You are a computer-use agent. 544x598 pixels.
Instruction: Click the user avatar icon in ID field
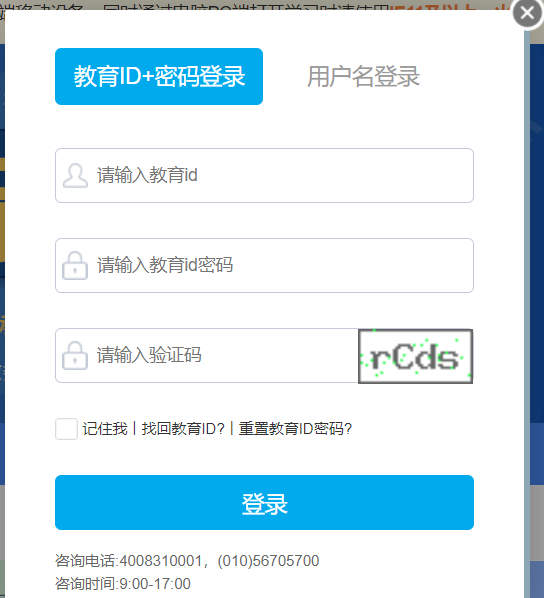tap(75, 175)
